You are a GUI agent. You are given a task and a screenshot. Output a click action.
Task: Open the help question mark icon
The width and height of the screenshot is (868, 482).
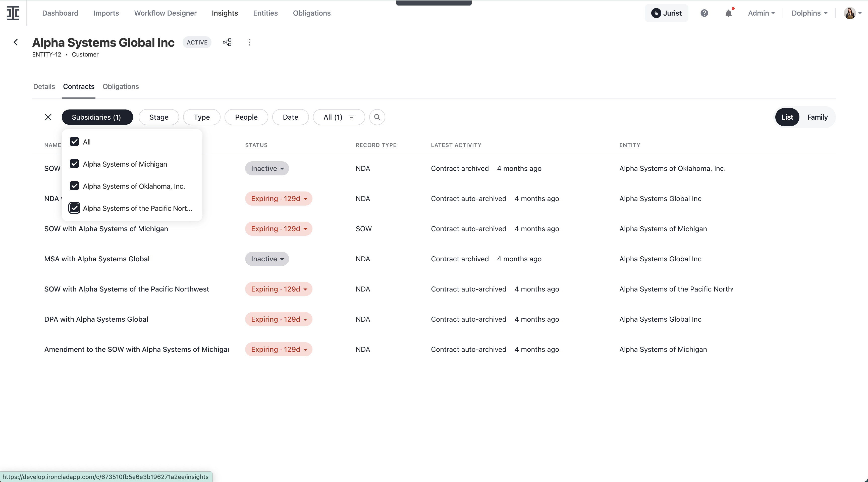coord(704,13)
